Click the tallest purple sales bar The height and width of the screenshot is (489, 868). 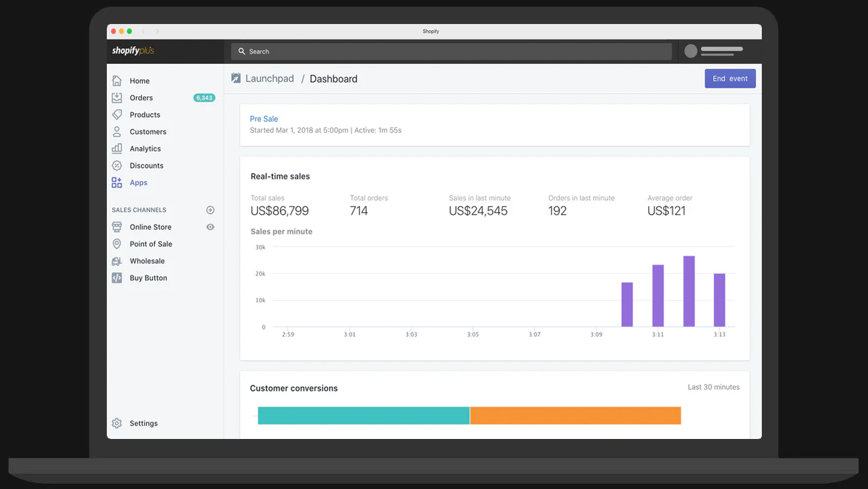click(688, 292)
